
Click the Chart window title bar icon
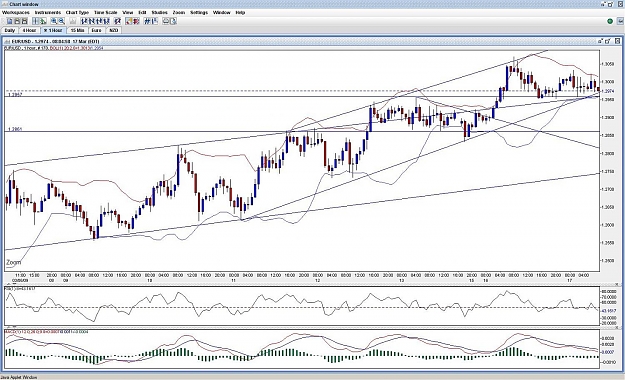point(4,4)
